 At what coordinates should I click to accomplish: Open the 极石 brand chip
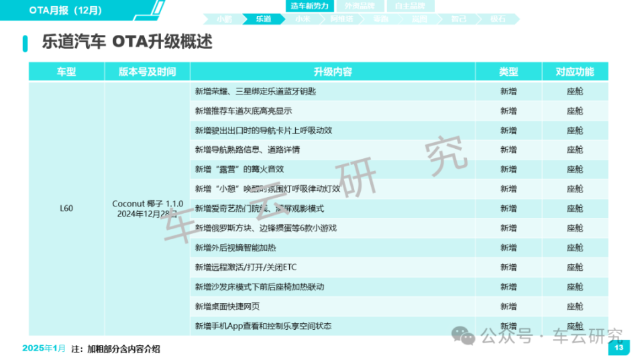pos(498,19)
